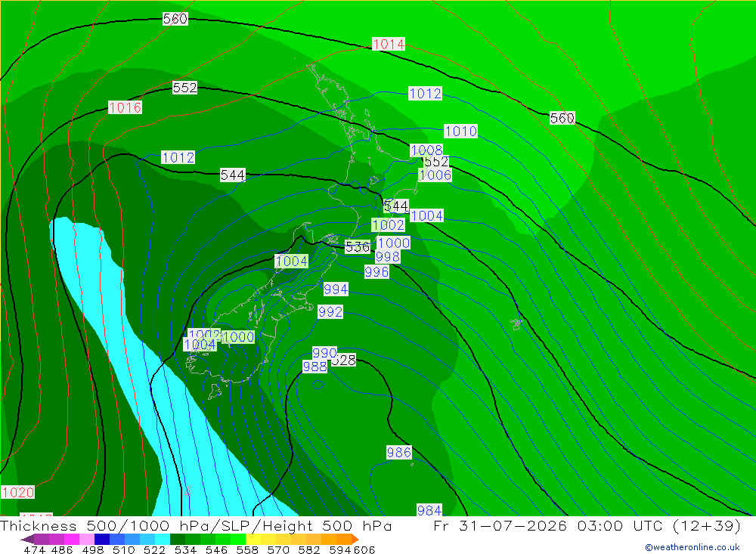756x554 pixels.
Task: Click the cyan legend swatch above 522
Action: point(163,539)
